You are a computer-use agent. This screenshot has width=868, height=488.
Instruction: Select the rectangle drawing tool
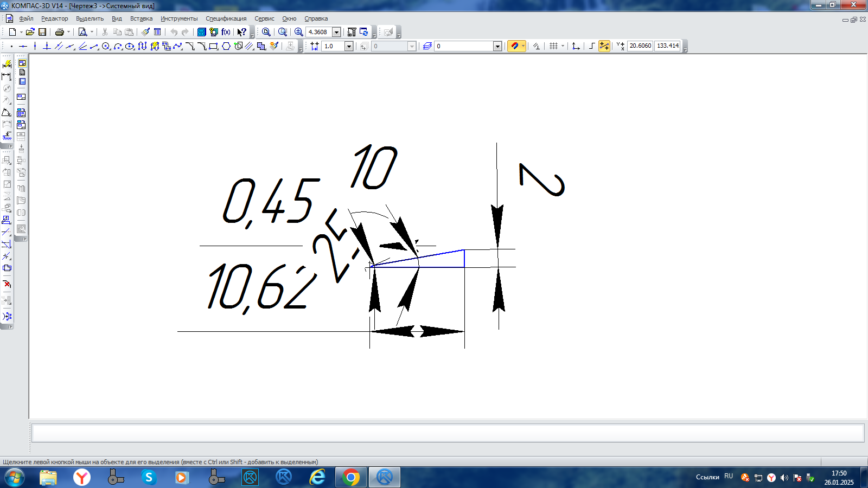point(213,46)
